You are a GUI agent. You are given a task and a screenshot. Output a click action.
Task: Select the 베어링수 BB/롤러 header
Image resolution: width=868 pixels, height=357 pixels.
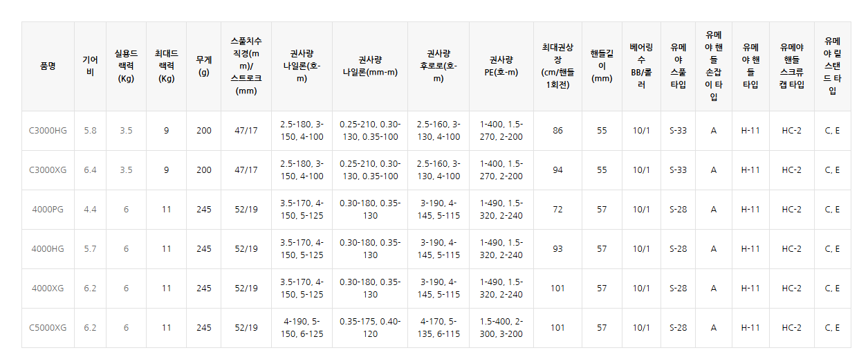(x=641, y=66)
